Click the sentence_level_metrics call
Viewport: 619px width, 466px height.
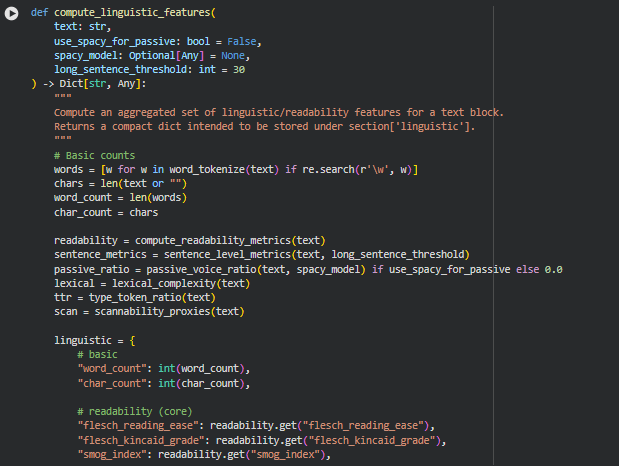[206, 254]
